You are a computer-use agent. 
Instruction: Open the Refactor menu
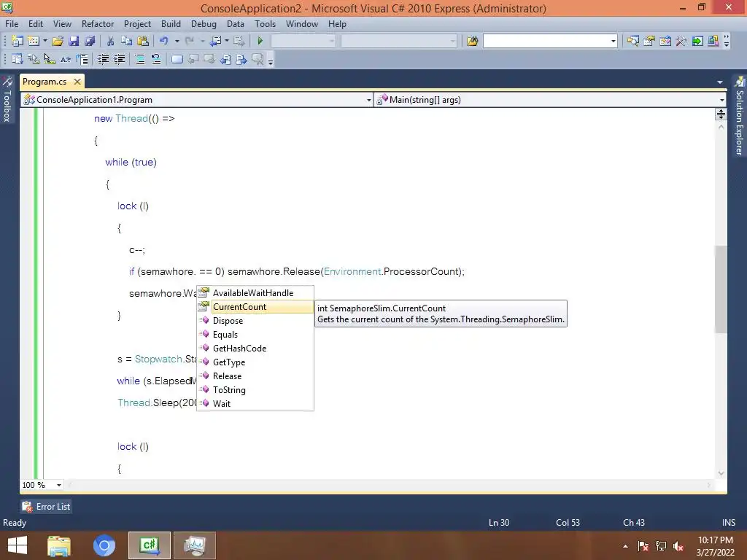click(x=98, y=24)
